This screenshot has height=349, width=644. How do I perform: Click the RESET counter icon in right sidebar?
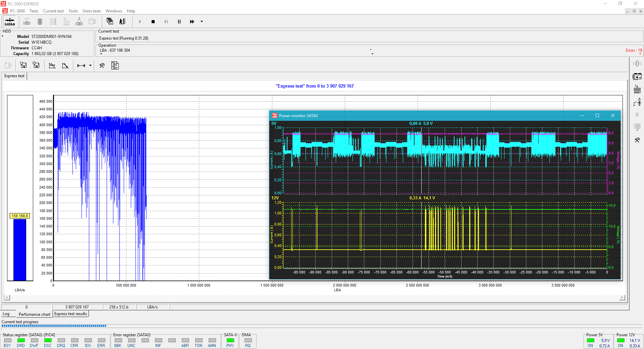[x=637, y=89]
